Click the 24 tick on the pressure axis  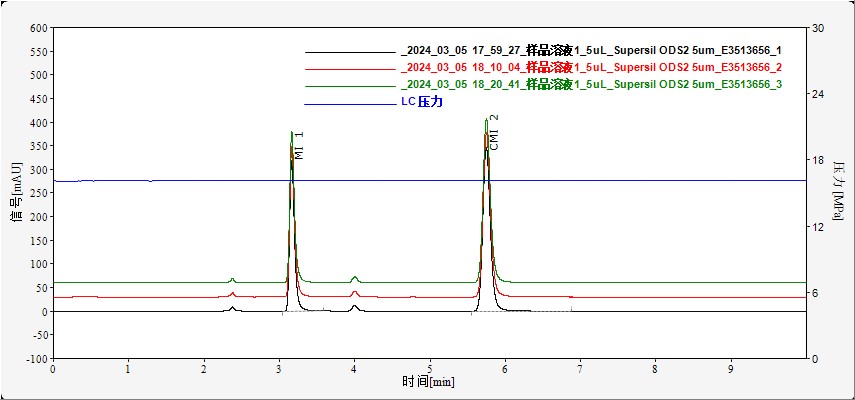pyautogui.click(x=817, y=94)
